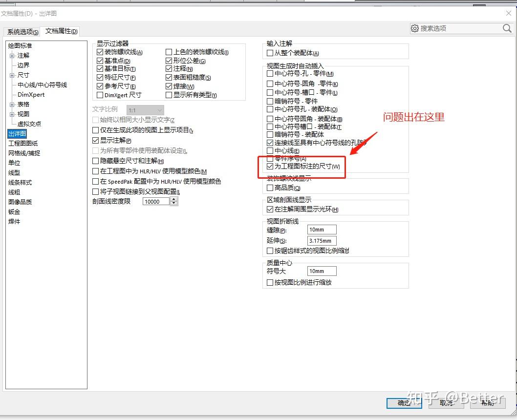This screenshot has width=517, height=420.
Task: Expand the 尺寸 tree node
Action: click(12, 75)
